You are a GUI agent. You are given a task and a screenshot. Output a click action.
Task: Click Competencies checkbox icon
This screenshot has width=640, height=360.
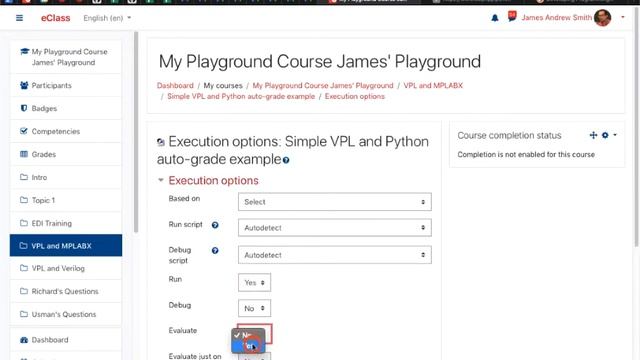[24, 131]
